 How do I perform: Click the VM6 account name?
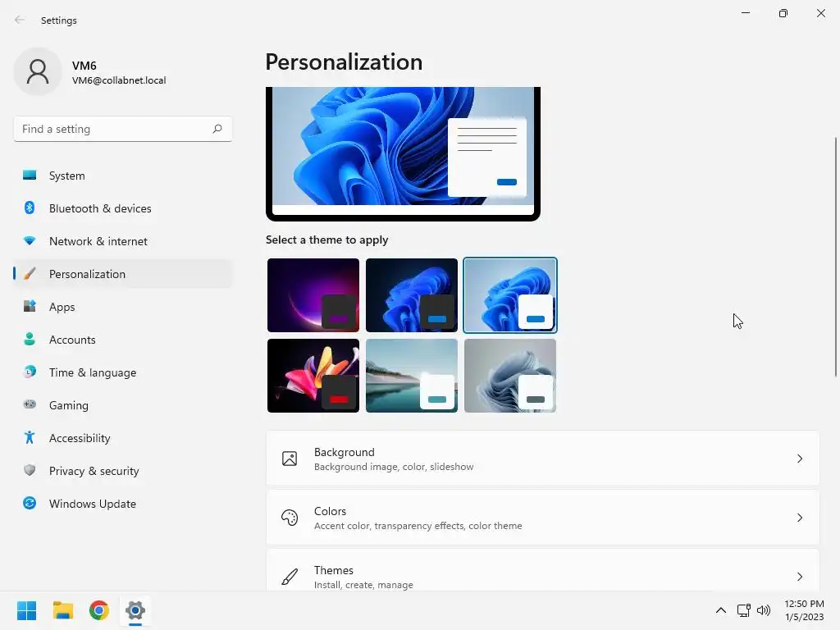pyautogui.click(x=84, y=66)
